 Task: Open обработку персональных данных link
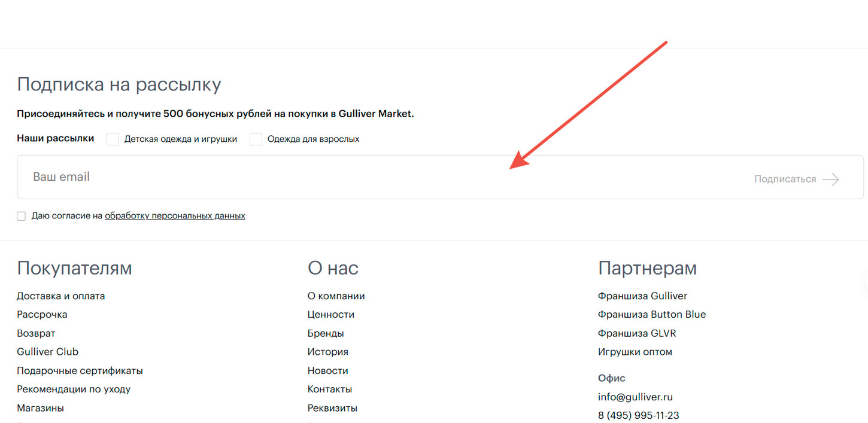click(175, 216)
